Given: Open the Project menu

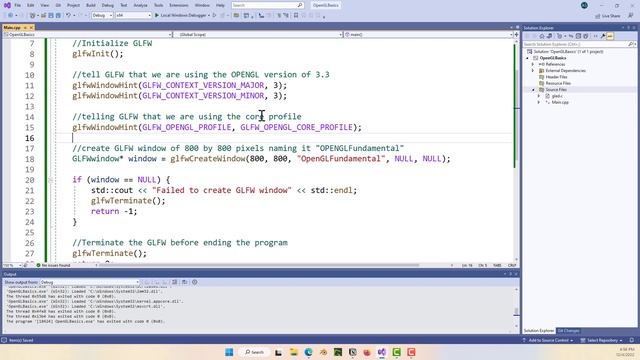Looking at the screenshot, I should tap(73, 5).
